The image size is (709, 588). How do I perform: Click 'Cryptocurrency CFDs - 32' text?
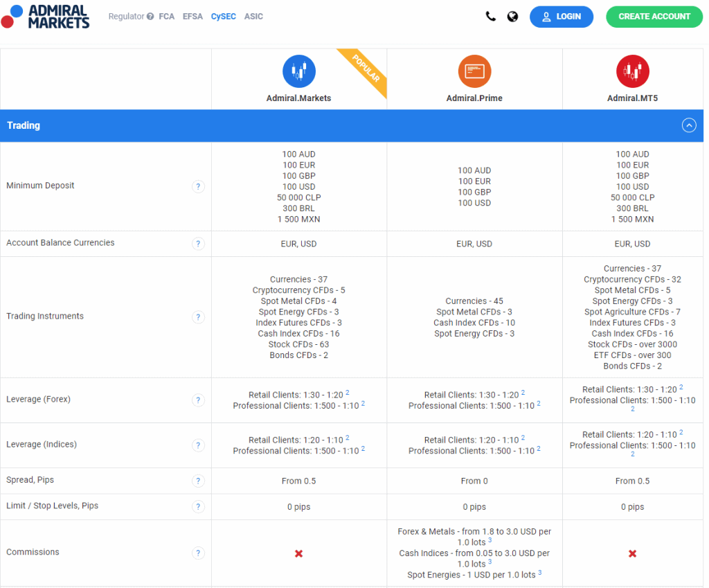click(x=633, y=280)
